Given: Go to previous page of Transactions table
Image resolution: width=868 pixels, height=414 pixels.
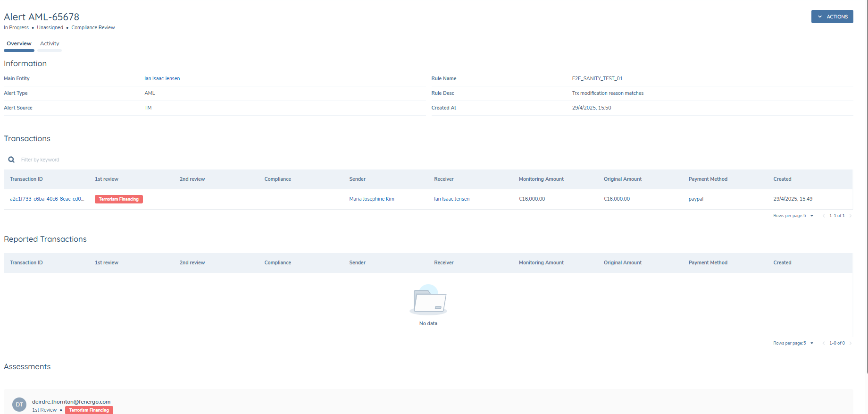Looking at the screenshot, I should (824, 216).
